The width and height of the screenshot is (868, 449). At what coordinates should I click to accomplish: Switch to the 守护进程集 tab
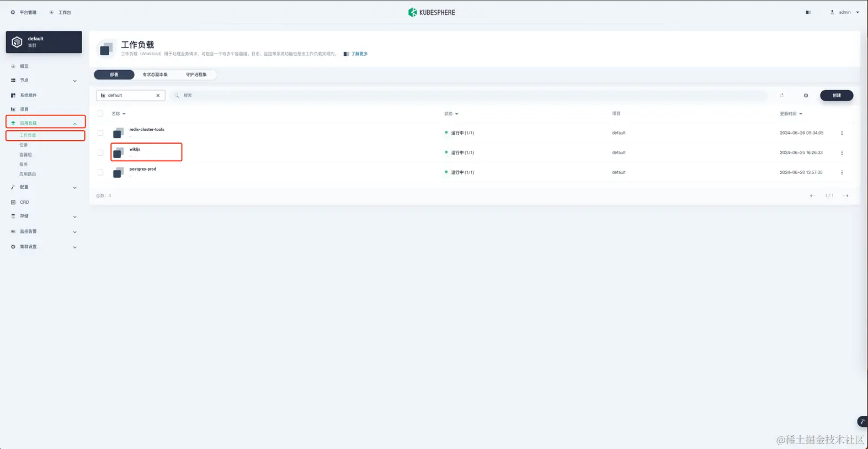click(196, 75)
